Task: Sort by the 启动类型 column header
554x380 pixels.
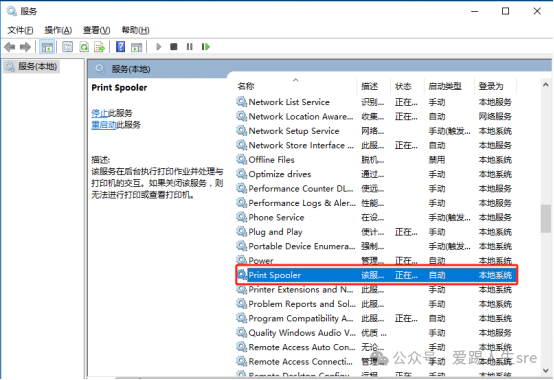Action: [445, 86]
